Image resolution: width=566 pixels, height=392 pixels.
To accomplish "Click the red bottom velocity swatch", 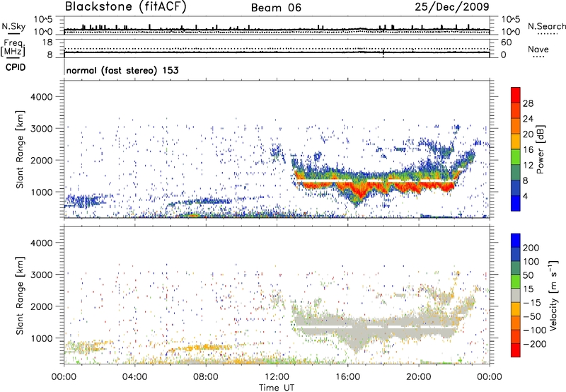I will point(516,350).
